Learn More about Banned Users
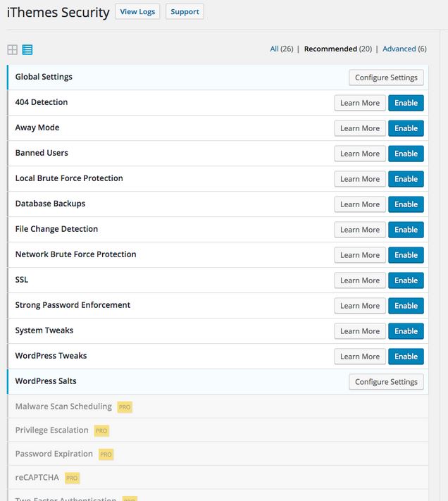 360,154
